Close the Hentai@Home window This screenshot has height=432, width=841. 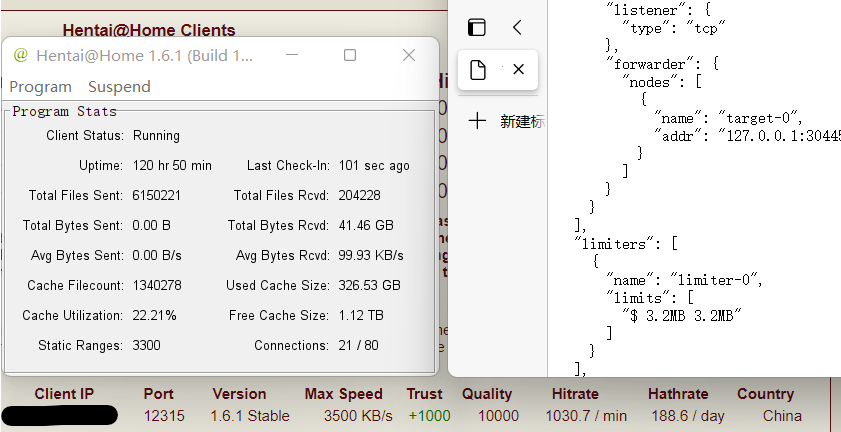(x=409, y=55)
